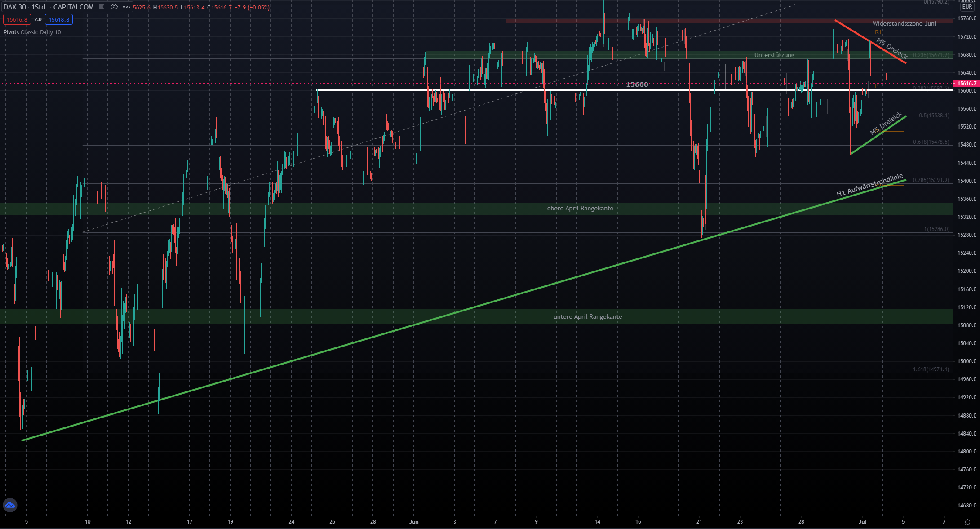980x529 pixels.
Task: Click the red sell price button 15616.8
Action: click(17, 19)
